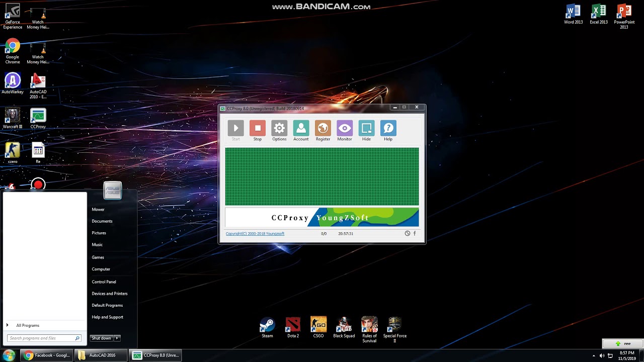Open Music from Start menu
This screenshot has height=362, width=644.
point(97,245)
